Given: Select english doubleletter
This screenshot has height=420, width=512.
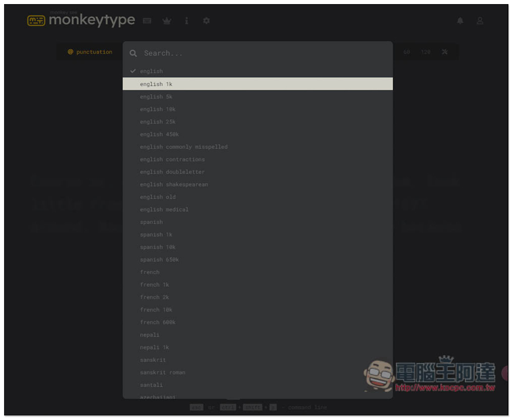Looking at the screenshot, I should coord(258,172).
